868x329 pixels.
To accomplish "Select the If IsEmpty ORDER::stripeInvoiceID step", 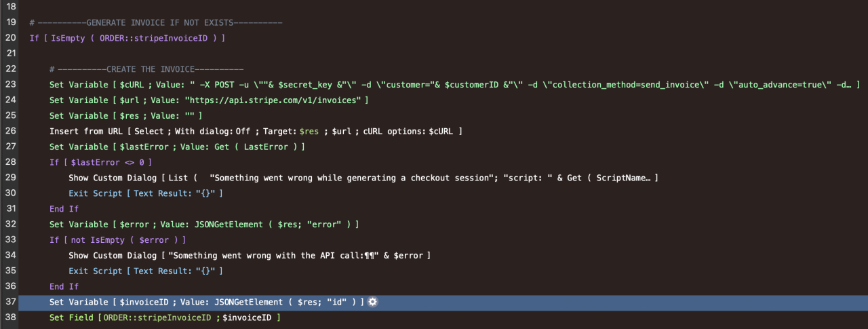I will (127, 38).
